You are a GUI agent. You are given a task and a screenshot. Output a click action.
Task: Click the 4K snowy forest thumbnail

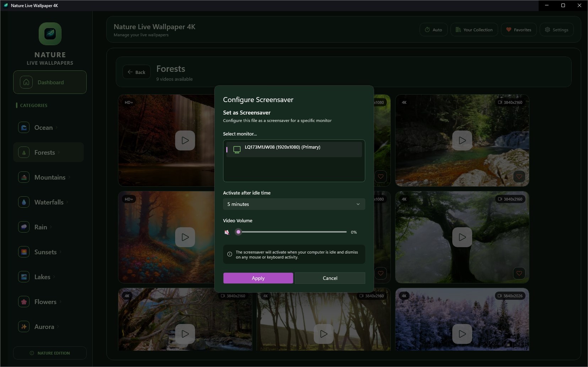[462, 319]
